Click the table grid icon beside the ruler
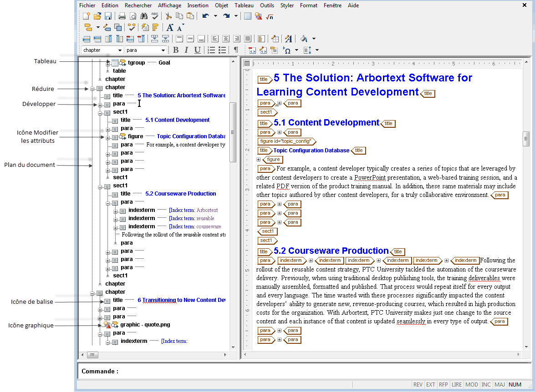 pyautogui.click(x=247, y=63)
